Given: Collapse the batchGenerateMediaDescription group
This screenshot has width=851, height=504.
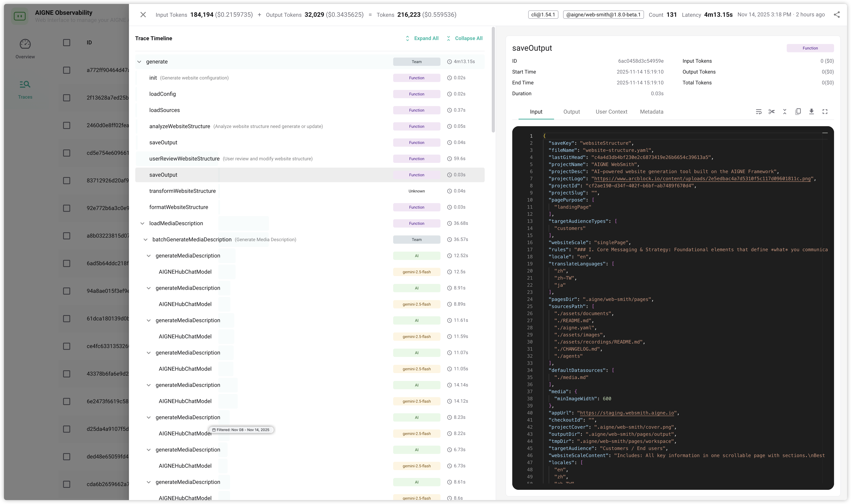Looking at the screenshot, I should [x=146, y=239].
